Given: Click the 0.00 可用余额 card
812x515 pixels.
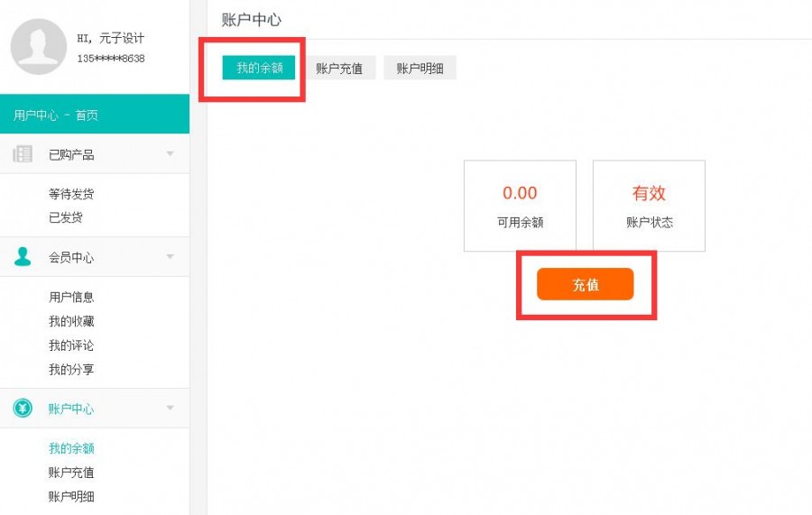Looking at the screenshot, I should (520, 206).
